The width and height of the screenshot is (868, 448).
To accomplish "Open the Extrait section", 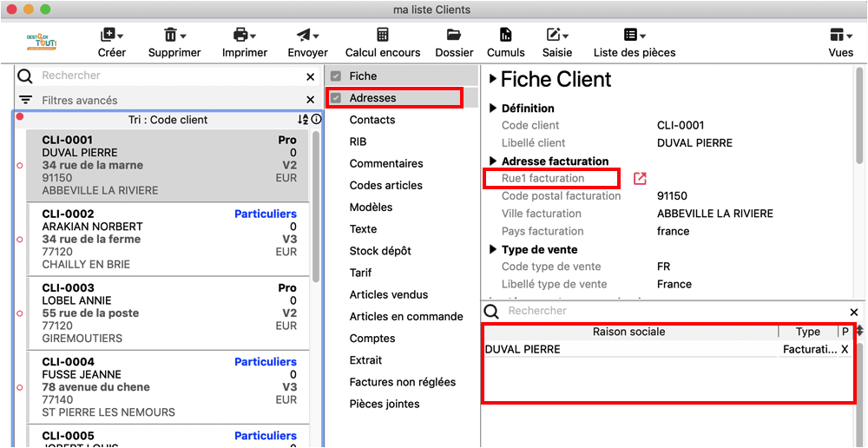I will [x=366, y=360].
